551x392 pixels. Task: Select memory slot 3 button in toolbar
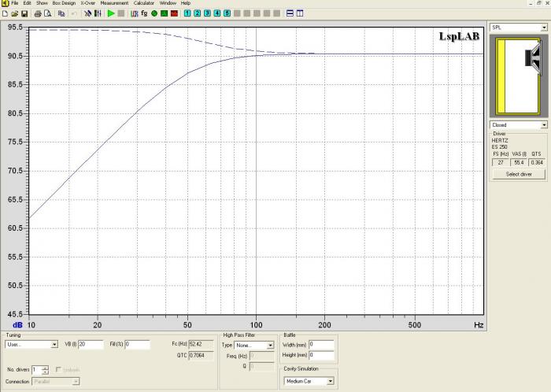pos(207,13)
